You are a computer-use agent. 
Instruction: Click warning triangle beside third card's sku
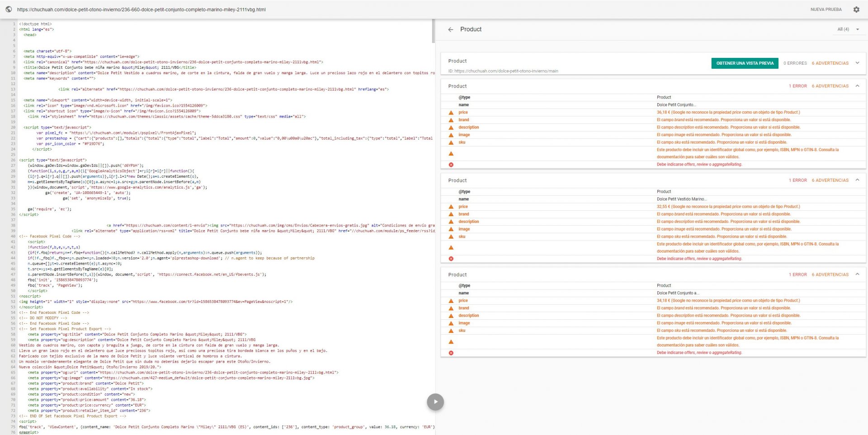click(451, 331)
